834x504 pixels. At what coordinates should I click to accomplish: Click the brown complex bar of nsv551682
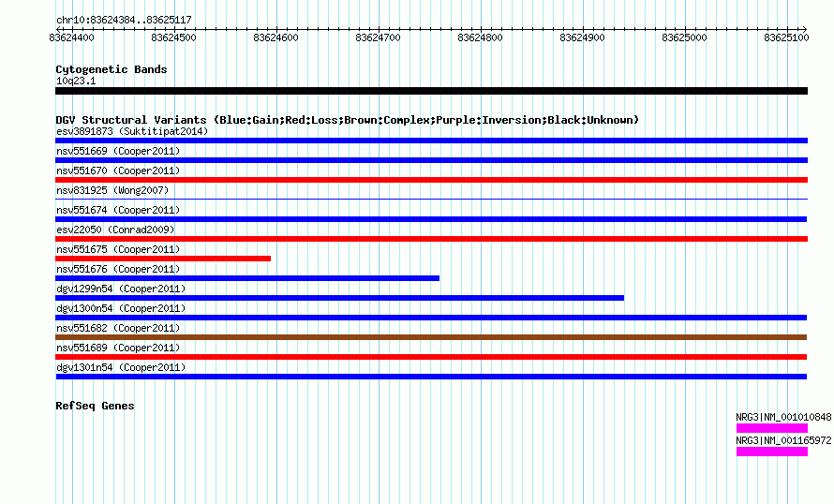point(431,337)
